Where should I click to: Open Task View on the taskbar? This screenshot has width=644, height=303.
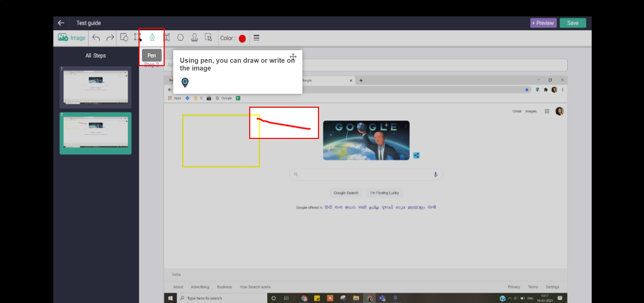tap(286, 298)
